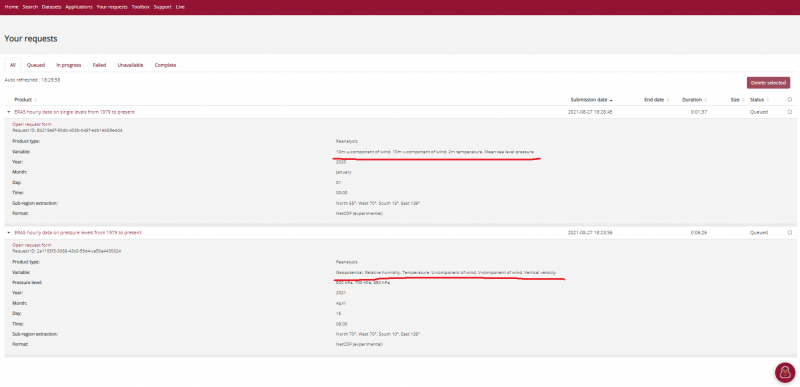Collapse the ERA5 pressure levels request row

pyautogui.click(x=9, y=233)
